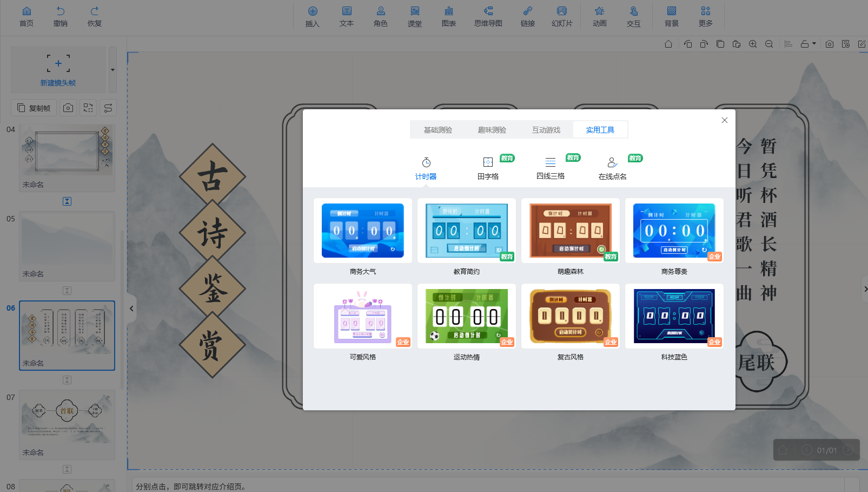Expand the right side panel arrow

tap(864, 289)
